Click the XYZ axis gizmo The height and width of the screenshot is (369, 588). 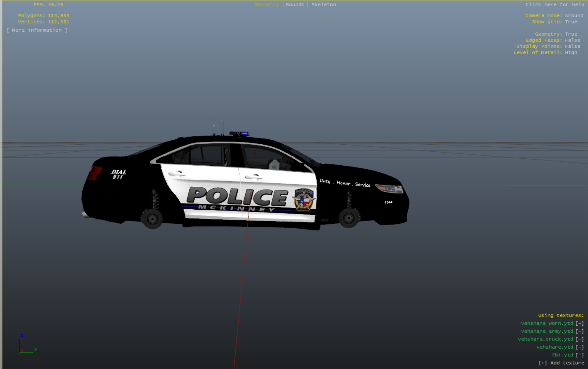tap(28, 344)
